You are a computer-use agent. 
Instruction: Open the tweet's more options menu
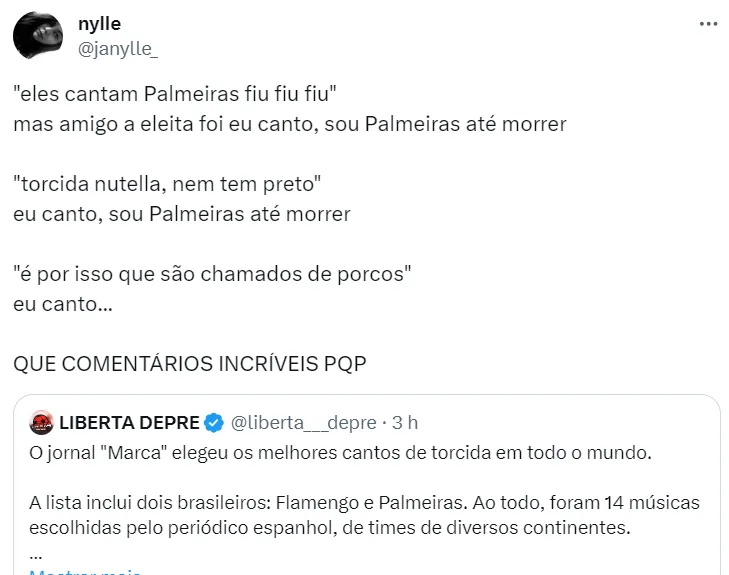coord(708,25)
